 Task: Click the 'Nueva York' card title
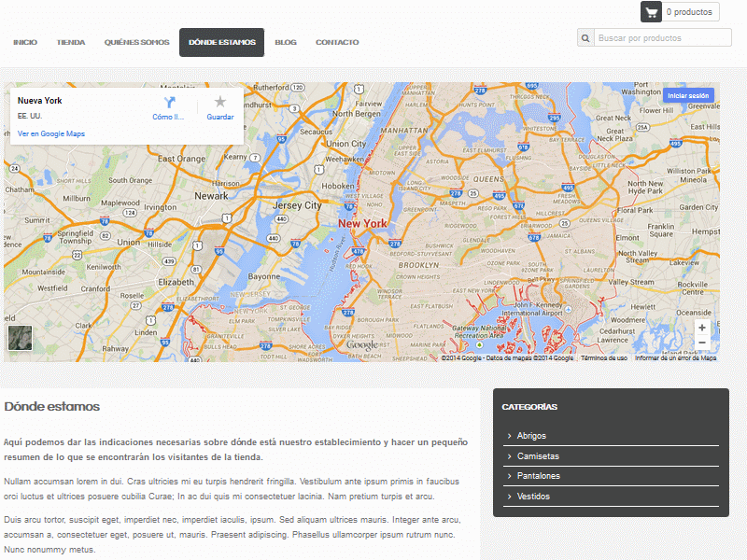[x=39, y=101]
